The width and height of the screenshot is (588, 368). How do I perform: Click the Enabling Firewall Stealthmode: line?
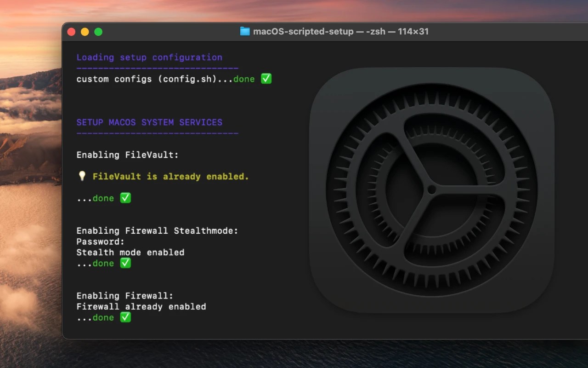(157, 231)
